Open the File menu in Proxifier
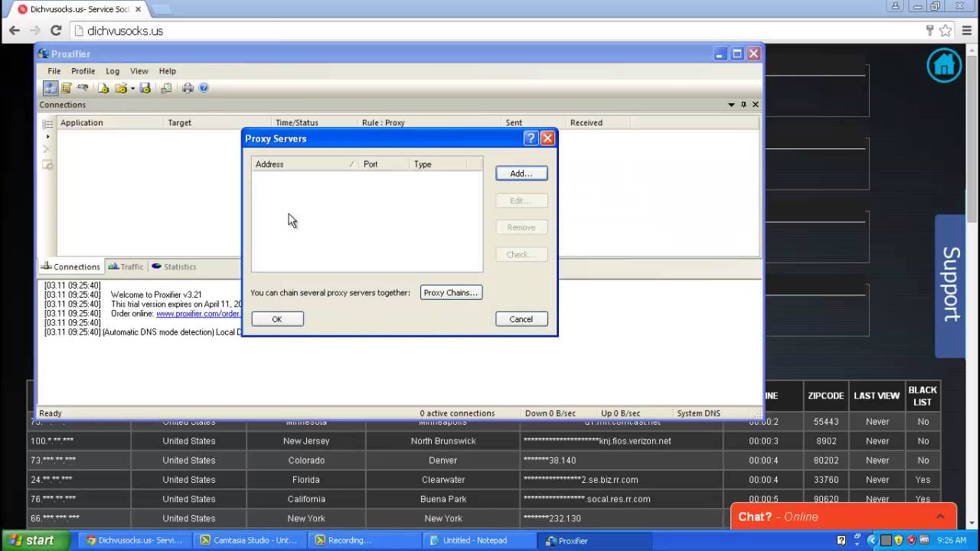 pyautogui.click(x=54, y=71)
